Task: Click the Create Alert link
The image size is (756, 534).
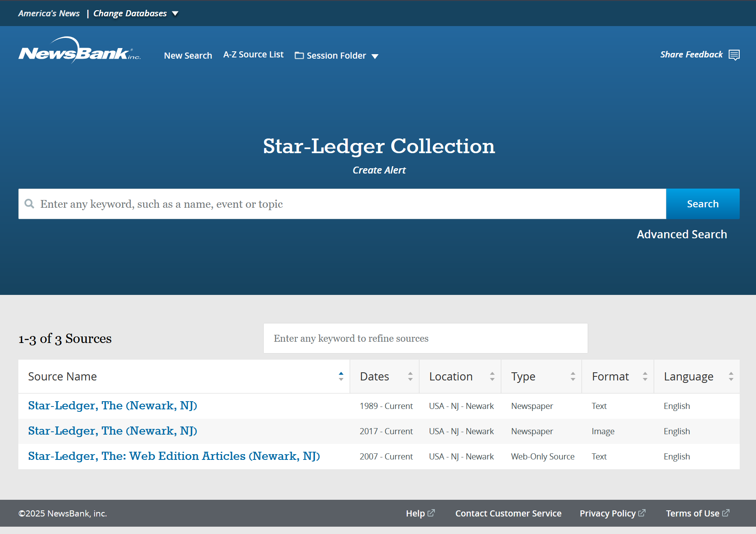Action: [x=379, y=170]
